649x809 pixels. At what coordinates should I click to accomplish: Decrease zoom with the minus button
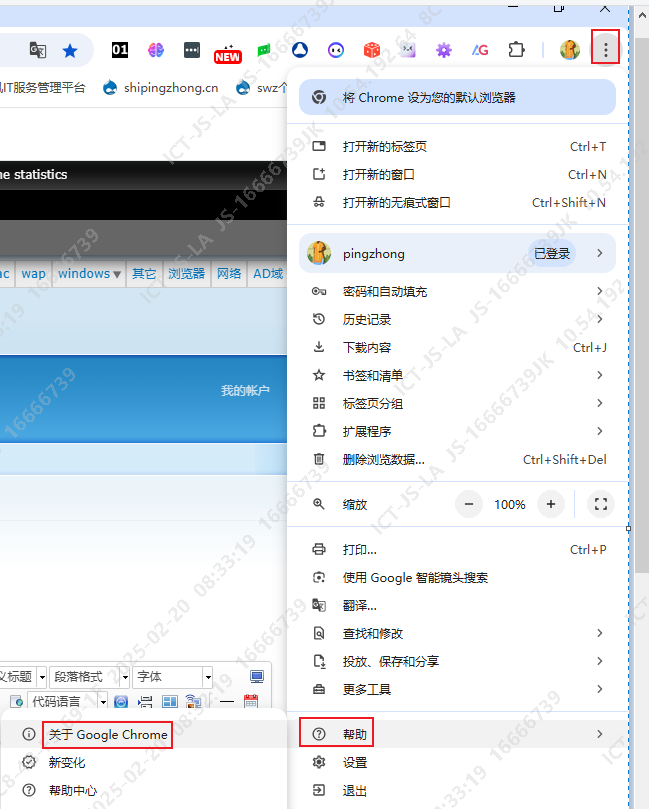click(x=469, y=504)
